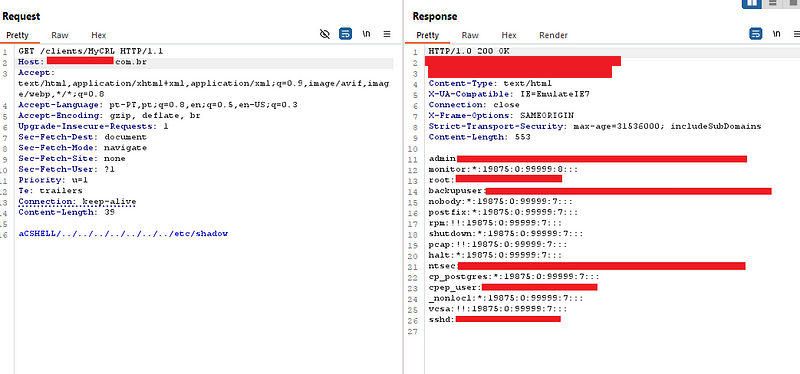
Task: Toggle word wrap icon in Request panel
Action: (345, 34)
